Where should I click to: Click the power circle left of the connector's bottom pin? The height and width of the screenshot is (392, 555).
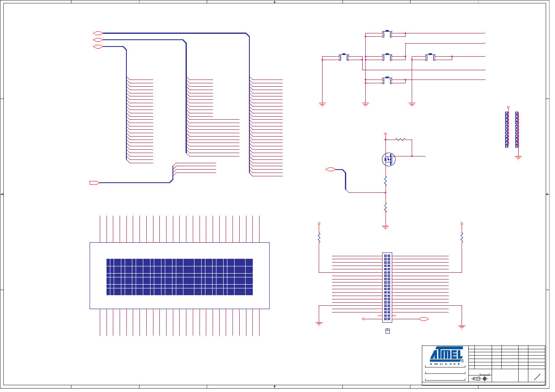363,319
